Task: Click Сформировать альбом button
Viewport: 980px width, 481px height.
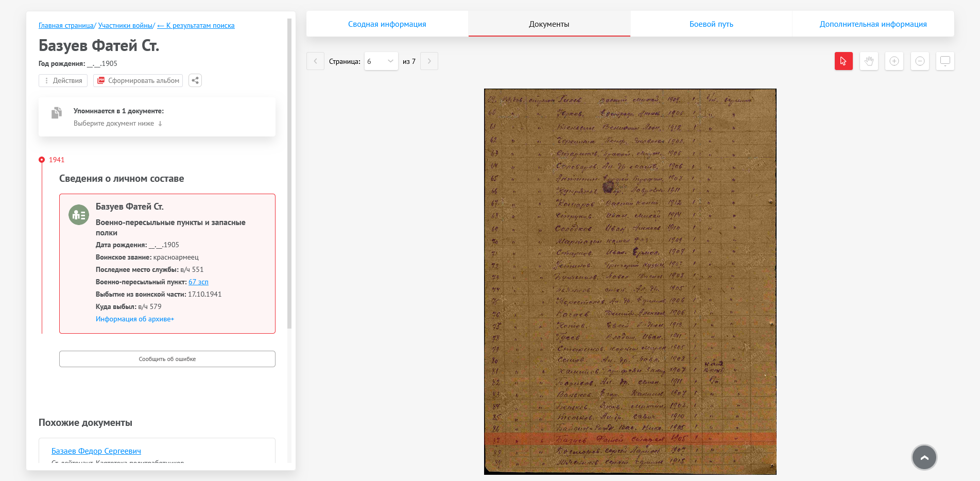Action: 138,80
